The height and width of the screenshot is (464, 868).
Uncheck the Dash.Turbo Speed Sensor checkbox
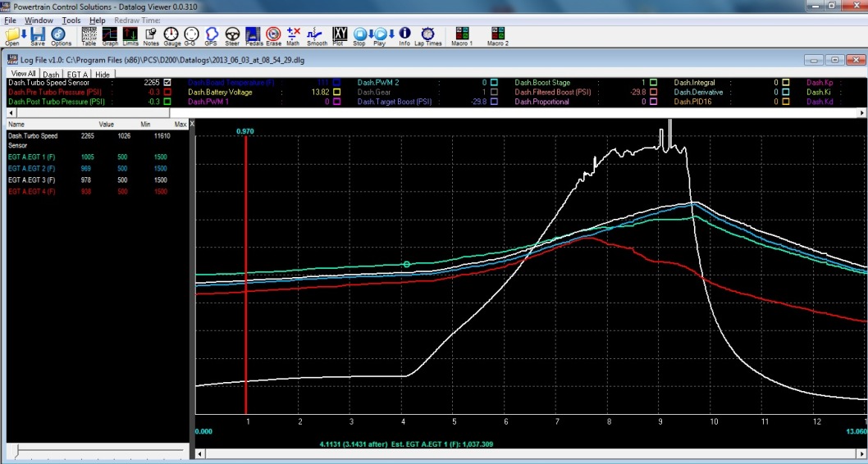click(167, 82)
